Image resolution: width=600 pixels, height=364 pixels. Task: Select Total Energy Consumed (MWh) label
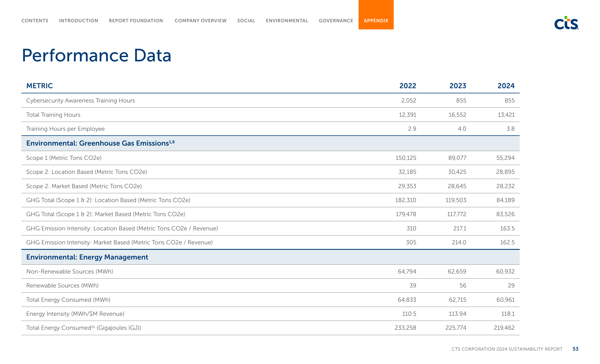point(68,300)
